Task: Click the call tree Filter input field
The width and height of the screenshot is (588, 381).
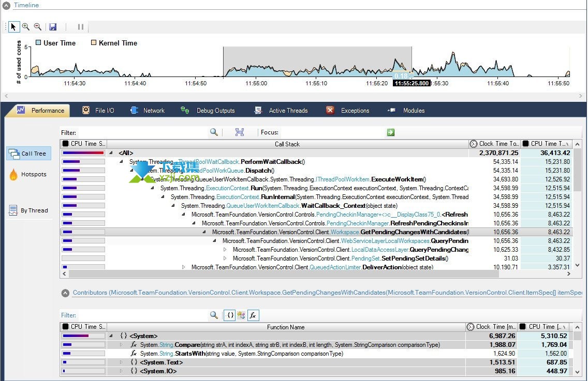Action: (142, 132)
